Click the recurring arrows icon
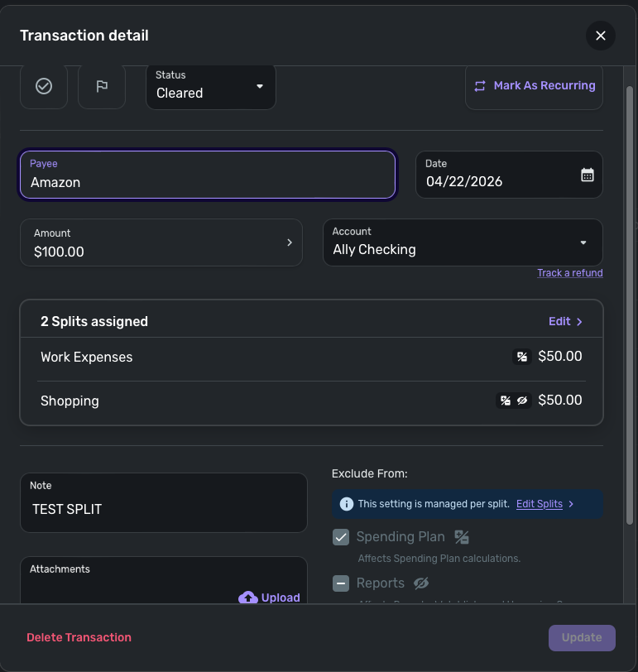The height and width of the screenshot is (672, 638). 480,86
